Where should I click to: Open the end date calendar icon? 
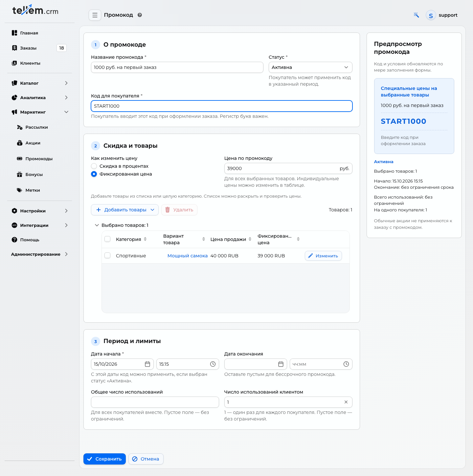click(281, 364)
